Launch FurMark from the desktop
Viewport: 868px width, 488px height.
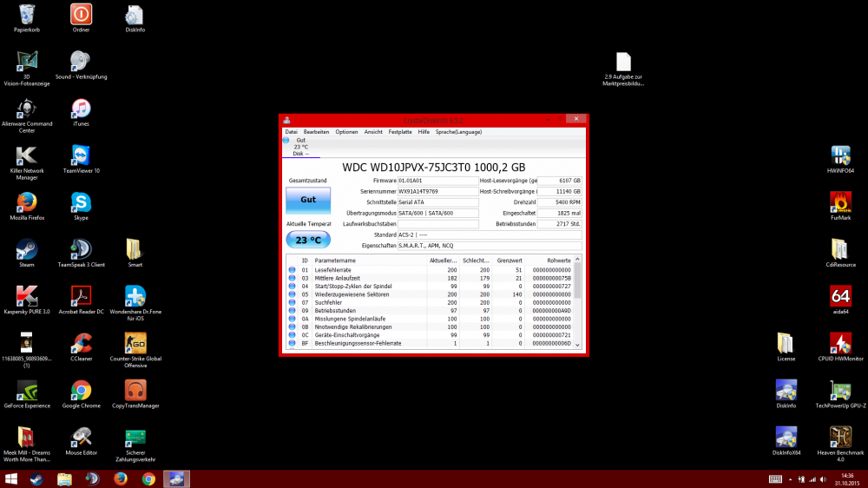pyautogui.click(x=839, y=203)
